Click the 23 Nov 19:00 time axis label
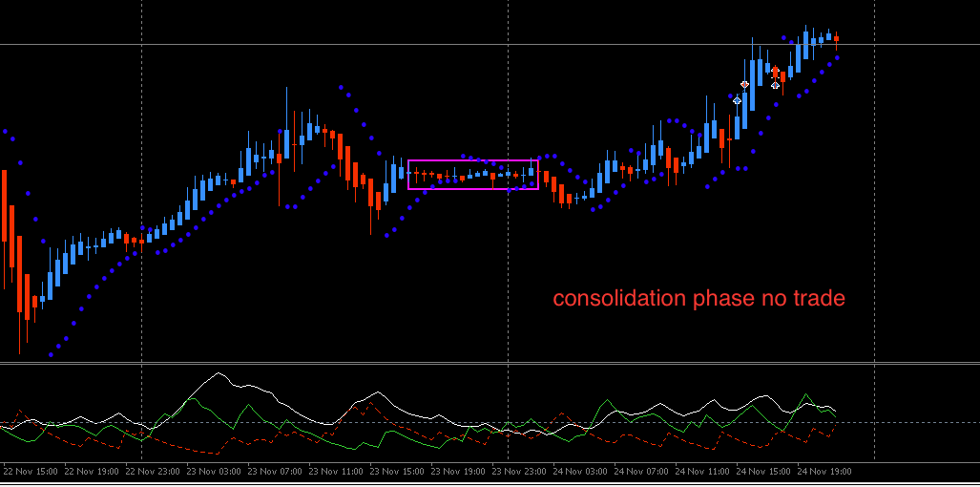Viewport: 980px width, 487px height. pyautogui.click(x=458, y=471)
